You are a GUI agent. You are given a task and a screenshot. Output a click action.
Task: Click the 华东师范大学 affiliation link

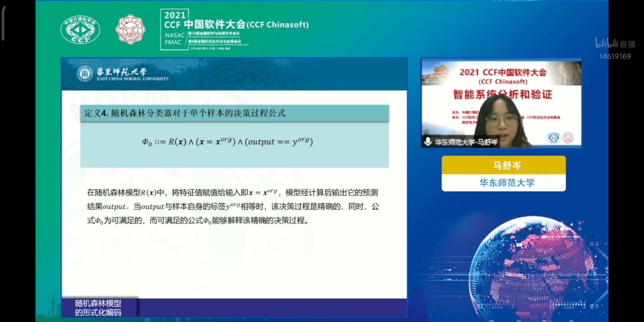point(503,183)
